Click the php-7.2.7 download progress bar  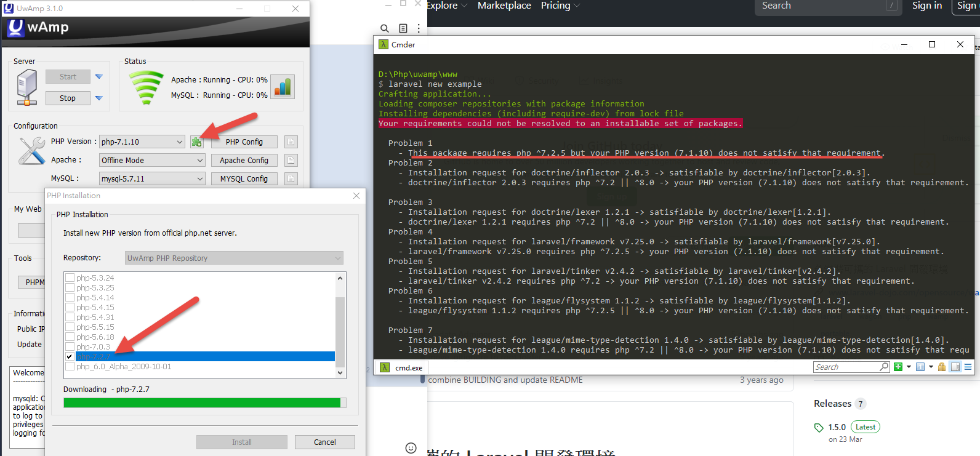(x=205, y=402)
